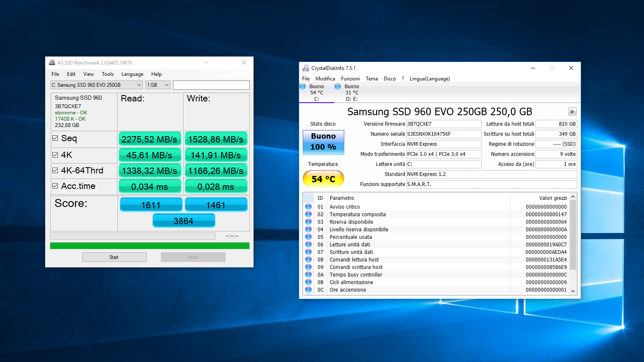The image size is (644, 362).
Task: Toggle the Seq test checkbox
Action: click(55, 138)
